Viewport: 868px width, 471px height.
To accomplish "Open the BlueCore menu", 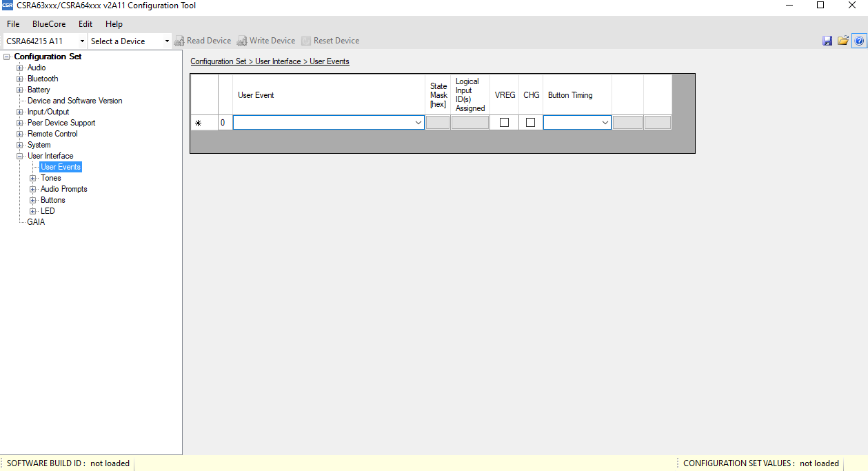I will point(49,24).
